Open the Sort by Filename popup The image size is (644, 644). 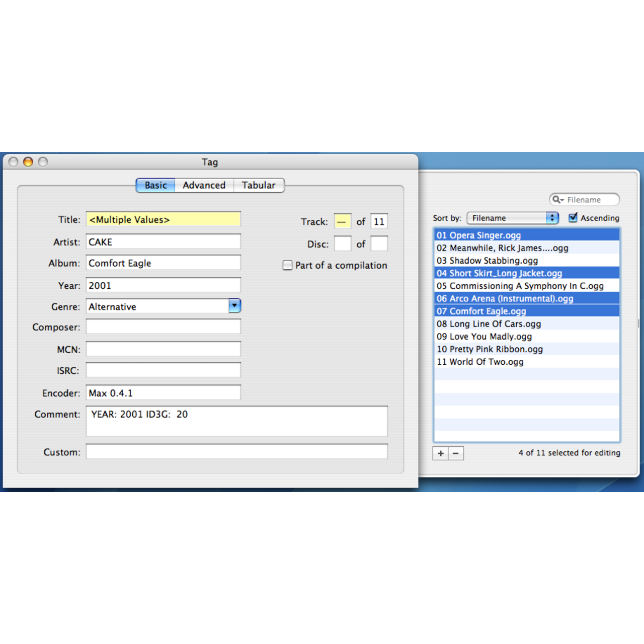click(x=512, y=218)
